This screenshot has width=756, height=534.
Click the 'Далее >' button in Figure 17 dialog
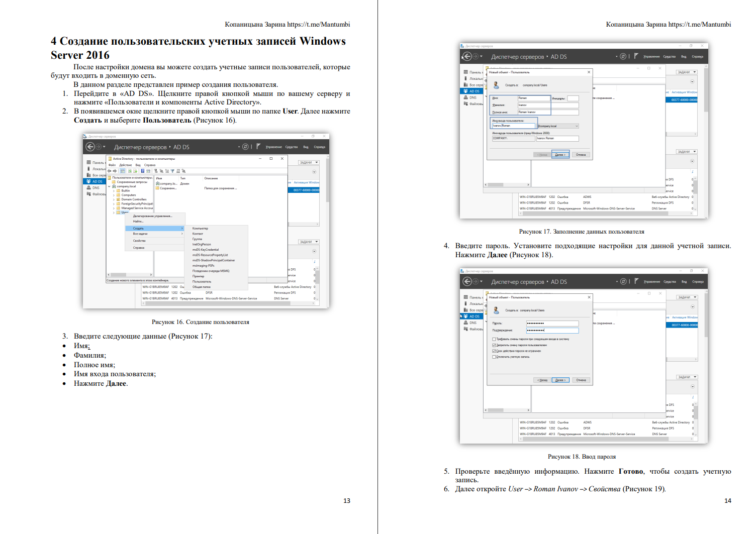(560, 155)
